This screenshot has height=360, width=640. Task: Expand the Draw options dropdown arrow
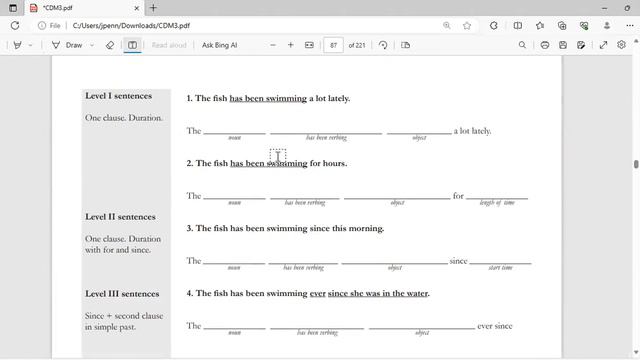(x=92, y=45)
